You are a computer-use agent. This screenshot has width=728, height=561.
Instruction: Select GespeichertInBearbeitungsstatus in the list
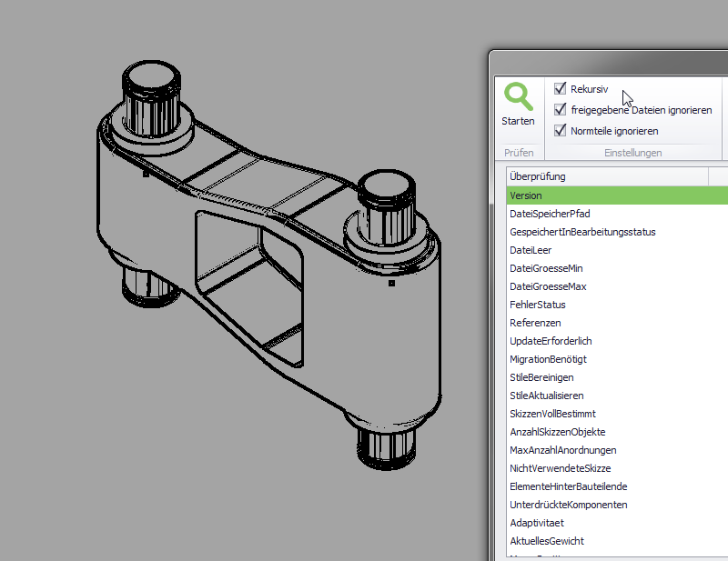617,232
